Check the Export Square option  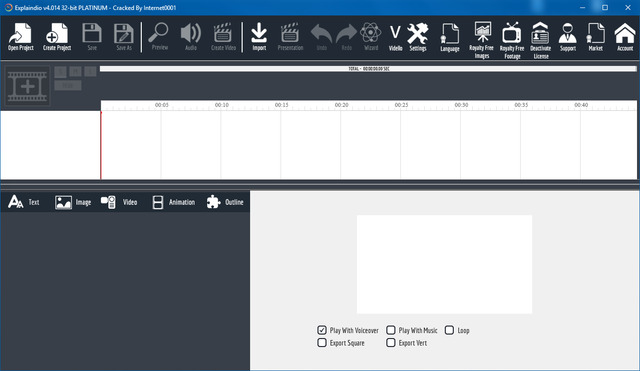[x=322, y=342]
